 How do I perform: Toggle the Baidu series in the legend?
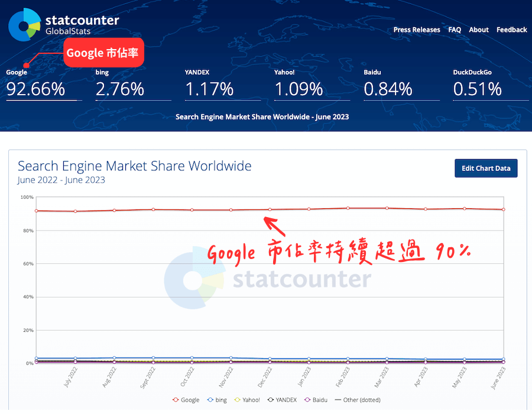316,400
